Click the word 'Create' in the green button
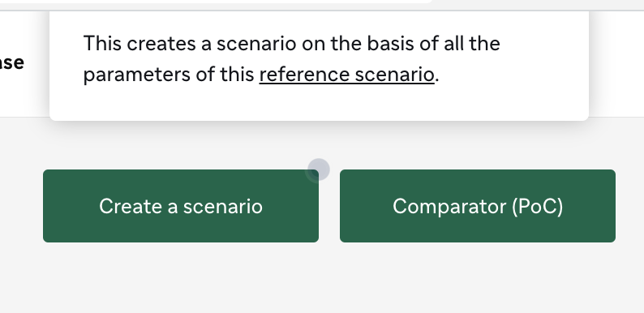This screenshot has width=644, height=313. tap(131, 206)
